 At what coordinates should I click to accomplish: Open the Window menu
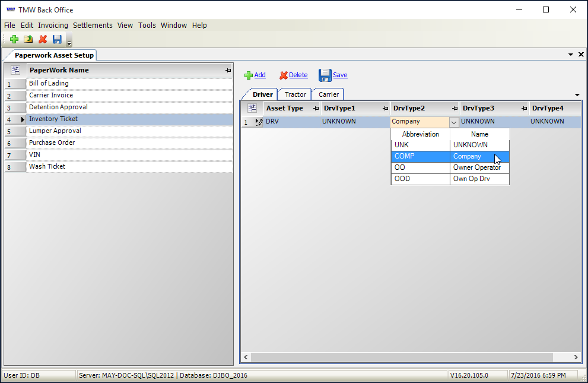click(174, 25)
